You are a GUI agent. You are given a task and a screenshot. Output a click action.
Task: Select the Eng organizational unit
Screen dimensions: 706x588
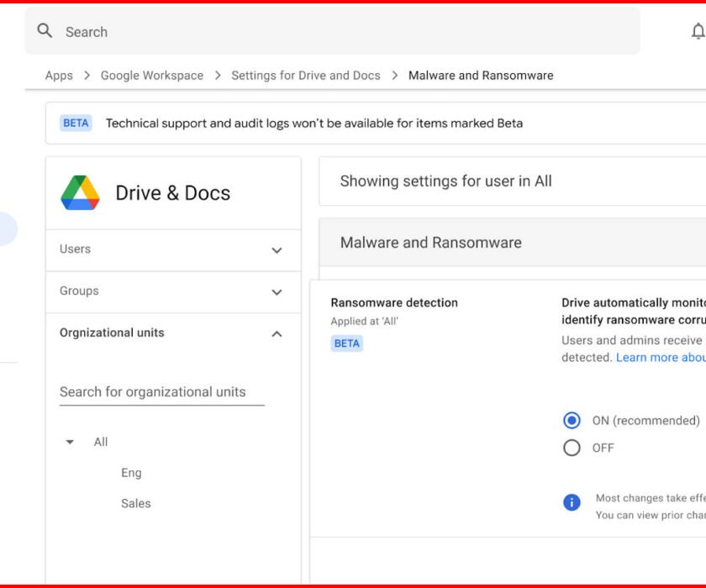131,473
